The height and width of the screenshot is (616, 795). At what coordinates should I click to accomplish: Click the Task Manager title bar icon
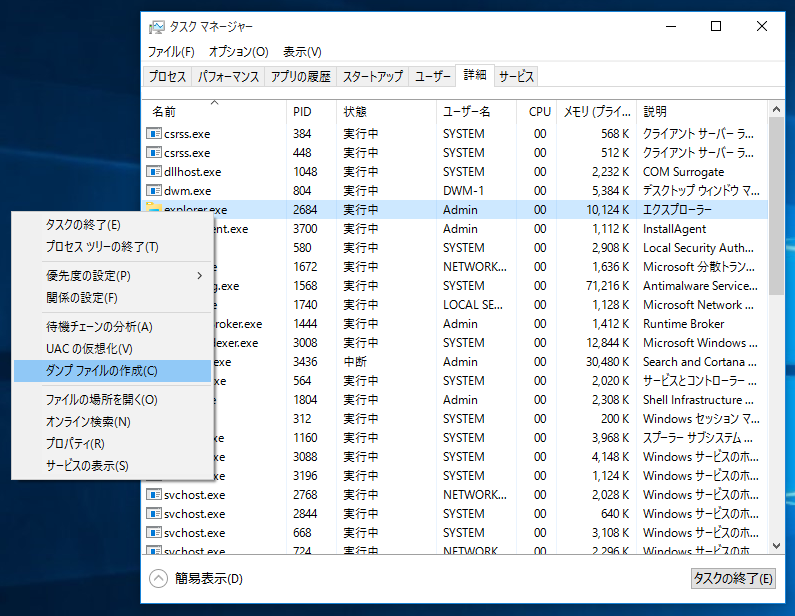157,27
